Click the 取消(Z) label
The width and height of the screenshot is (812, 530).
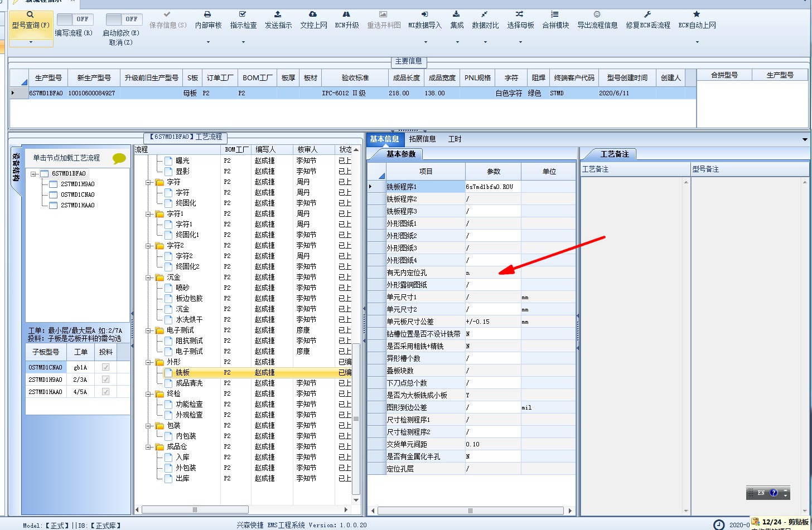(120, 42)
